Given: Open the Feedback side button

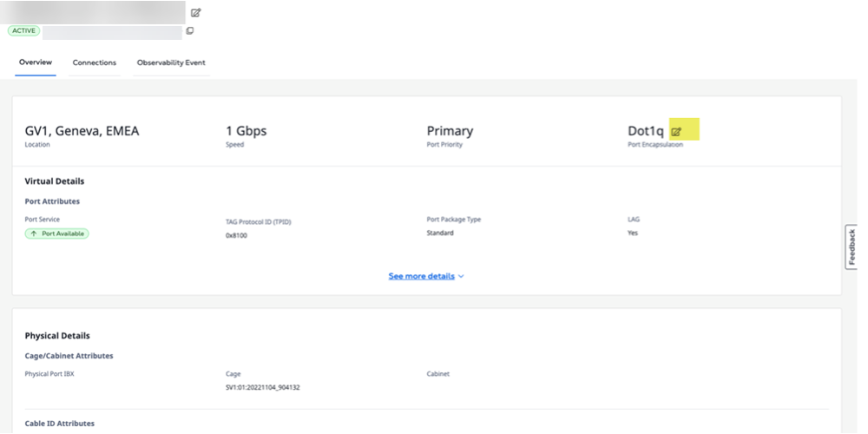Looking at the screenshot, I should tap(852, 247).
